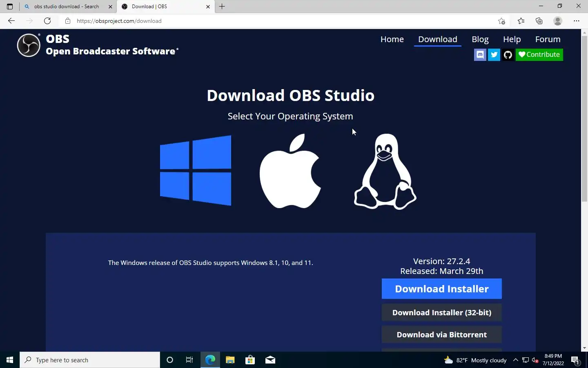Viewport: 588px width, 368px height.
Task: Select the Apple macOS logo
Action: point(290,171)
